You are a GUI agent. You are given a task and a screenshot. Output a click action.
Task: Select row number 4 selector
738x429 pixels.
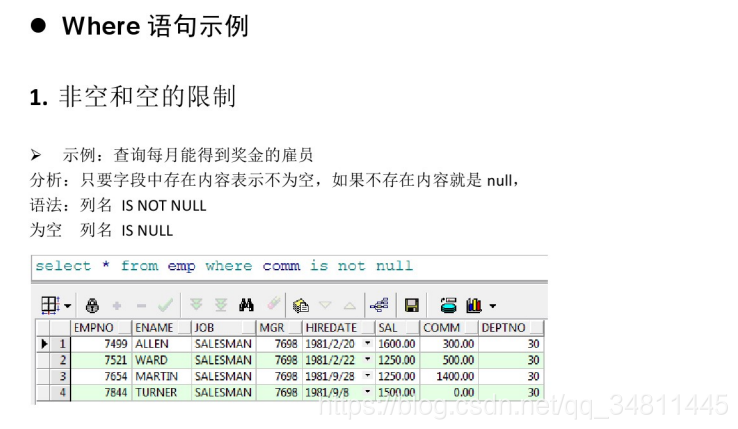[61, 392]
